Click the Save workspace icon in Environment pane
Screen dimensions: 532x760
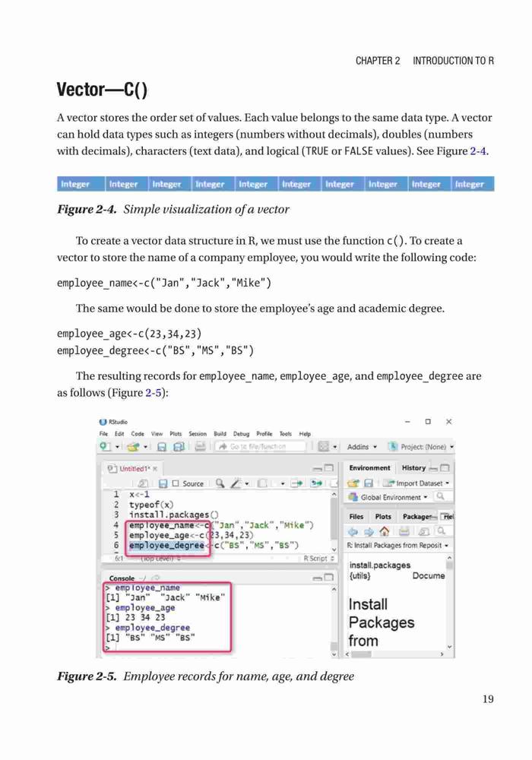pos(369,483)
